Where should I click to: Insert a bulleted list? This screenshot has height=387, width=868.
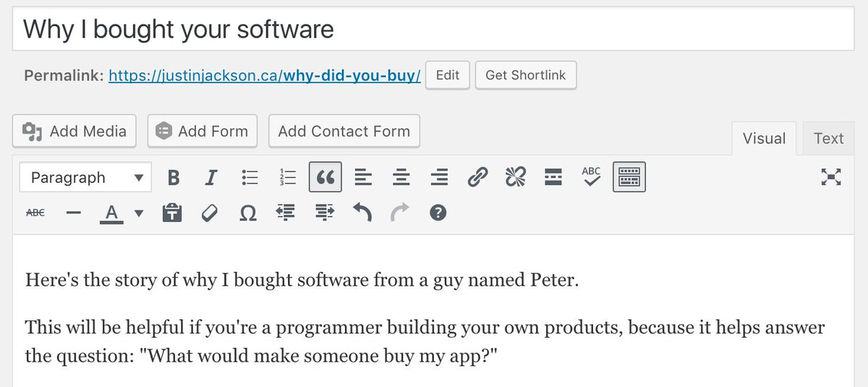(250, 177)
